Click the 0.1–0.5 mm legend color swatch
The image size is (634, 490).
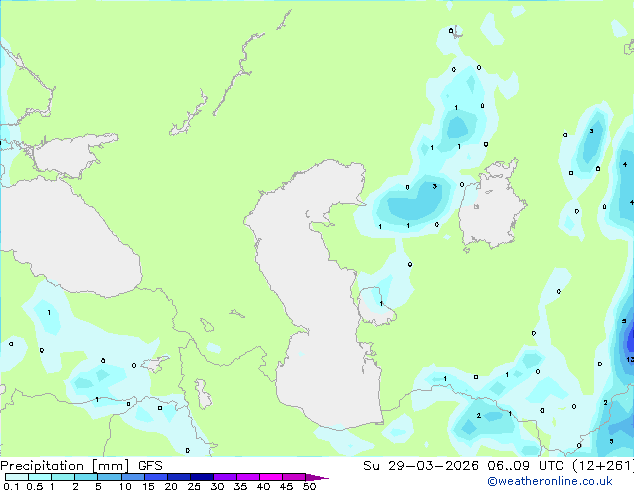pyautogui.click(x=17, y=477)
